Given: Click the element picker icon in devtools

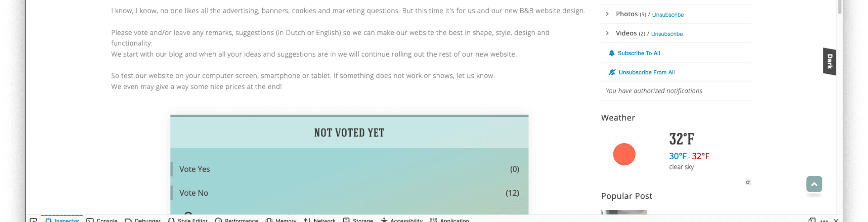Looking at the screenshot, I should click(33, 220).
